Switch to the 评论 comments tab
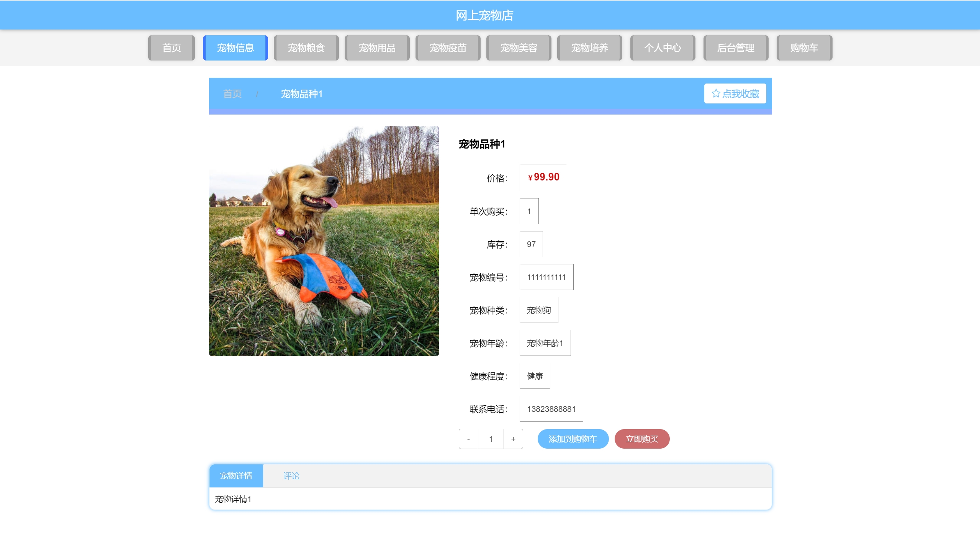 click(x=291, y=476)
